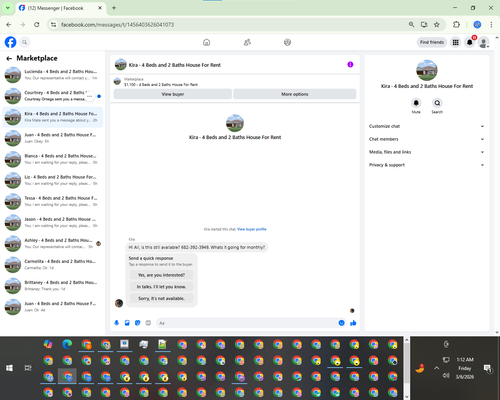Open the emoji picker in message box
This screenshot has width=500, height=400.
point(341,323)
